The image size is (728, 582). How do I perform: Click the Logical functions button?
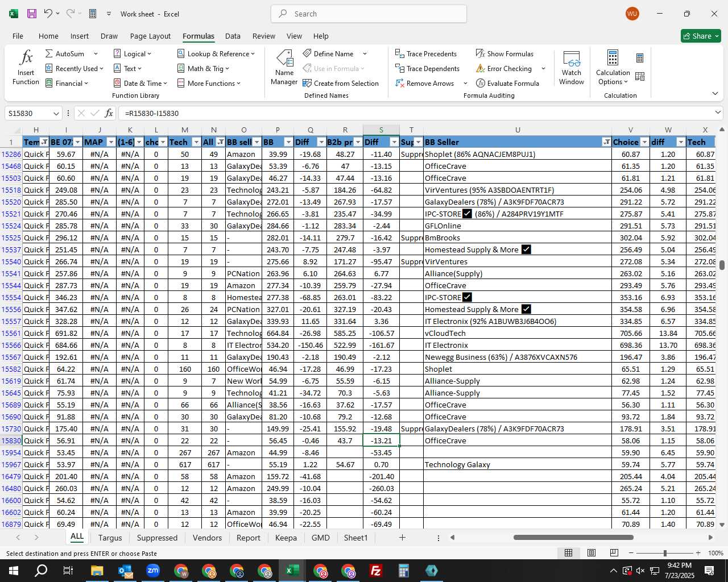pos(133,53)
